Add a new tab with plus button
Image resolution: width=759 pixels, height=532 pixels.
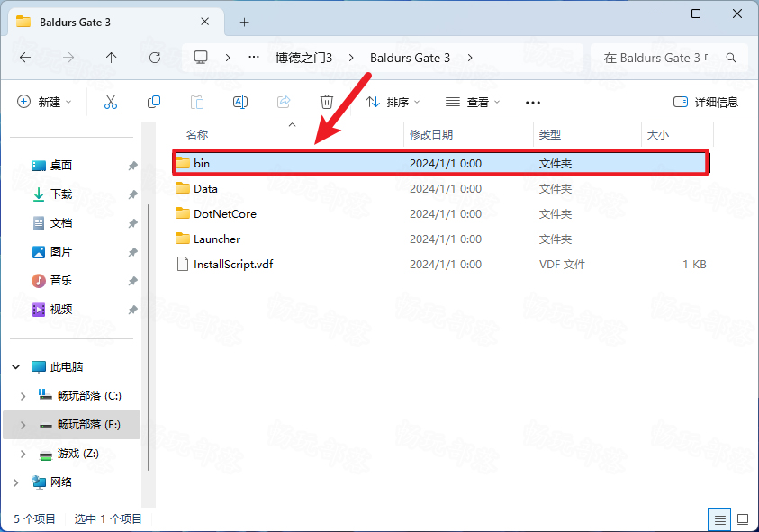click(245, 22)
